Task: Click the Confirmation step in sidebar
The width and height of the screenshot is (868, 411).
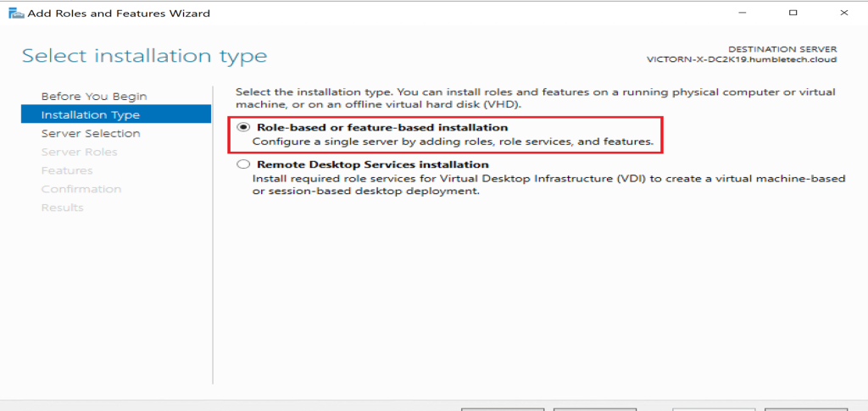Action: click(x=81, y=189)
